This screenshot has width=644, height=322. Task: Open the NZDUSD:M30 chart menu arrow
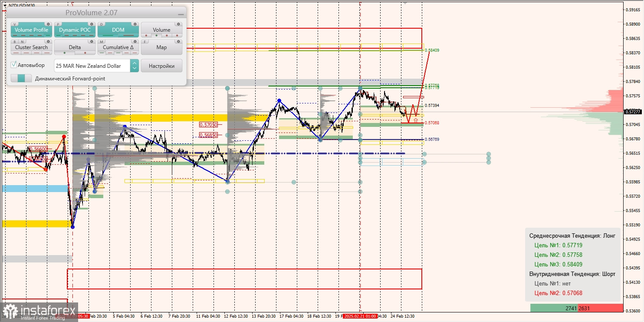pos(4,5)
